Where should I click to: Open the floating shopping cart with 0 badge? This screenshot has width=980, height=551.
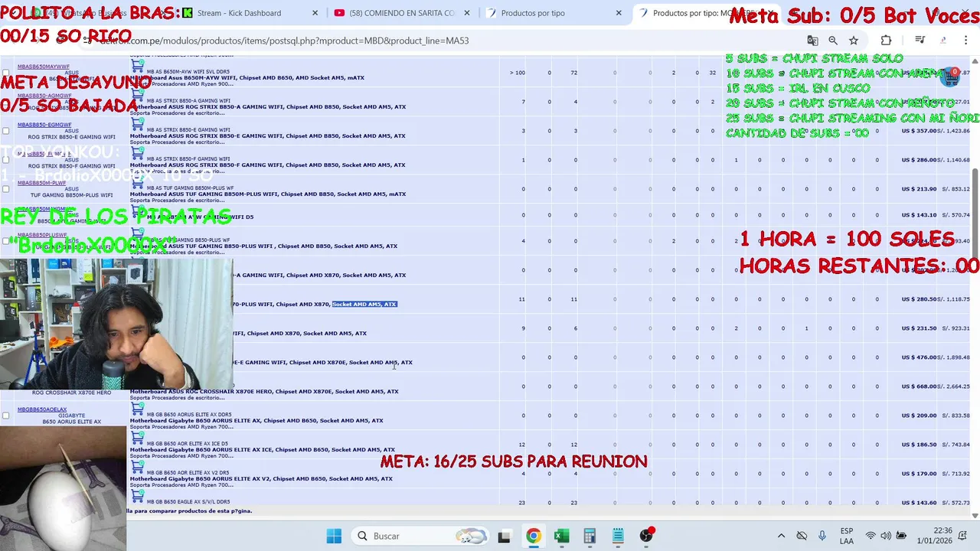pyautogui.click(x=950, y=76)
